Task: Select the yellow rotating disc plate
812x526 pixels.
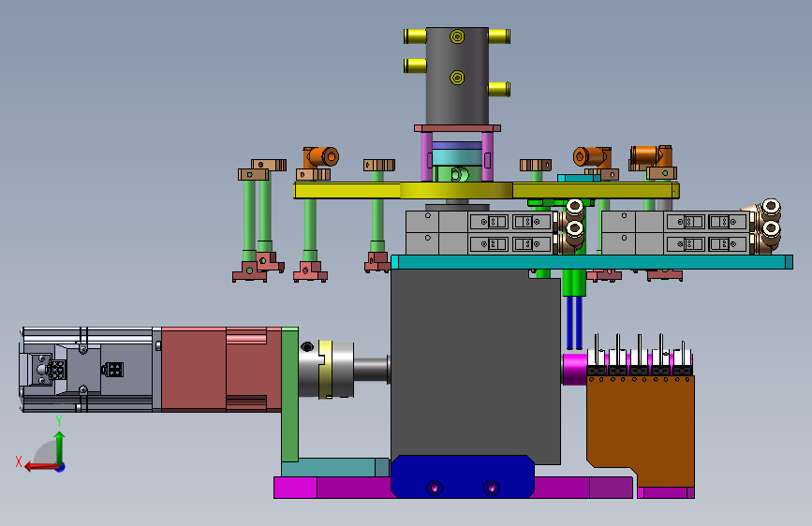Action: coord(486,191)
